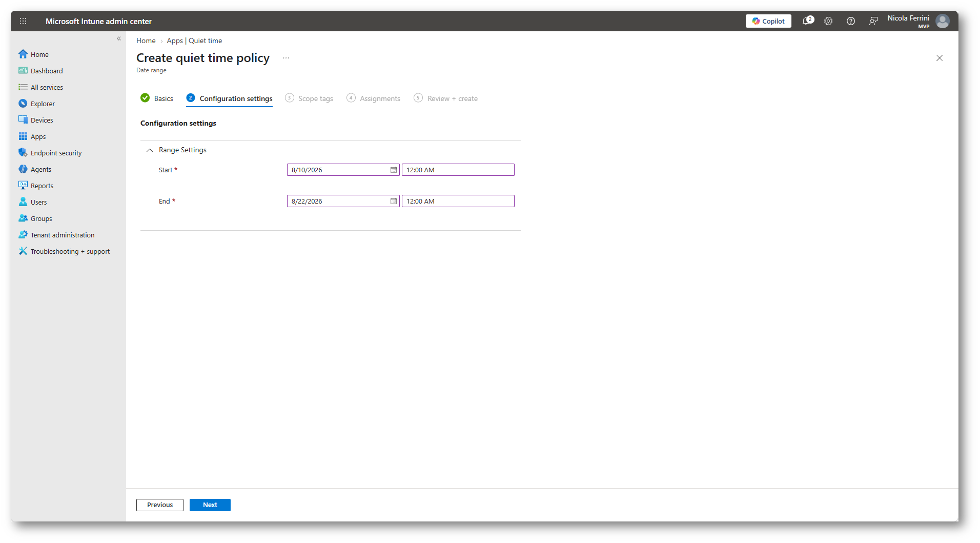Viewport: 980px width, 543px height.
Task: Click the Users icon in the sidebar
Action: (23, 202)
